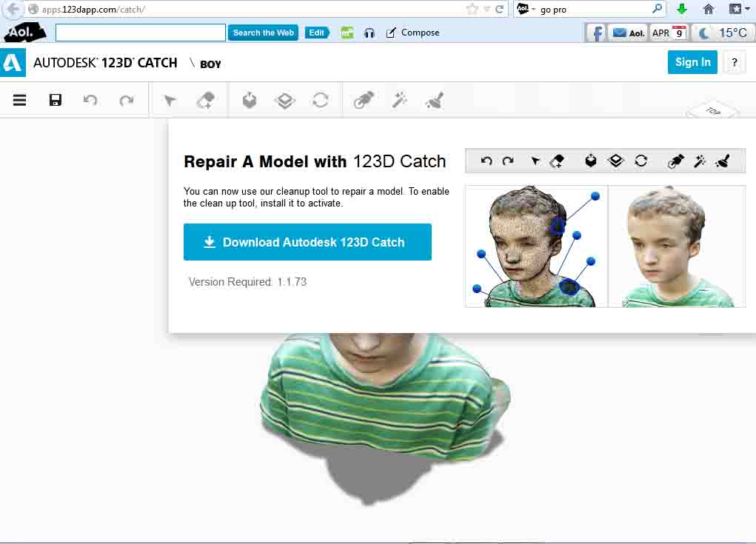This screenshot has height=544, width=756.
Task: Click the AOL toolbar Edit button
Action: click(x=317, y=33)
